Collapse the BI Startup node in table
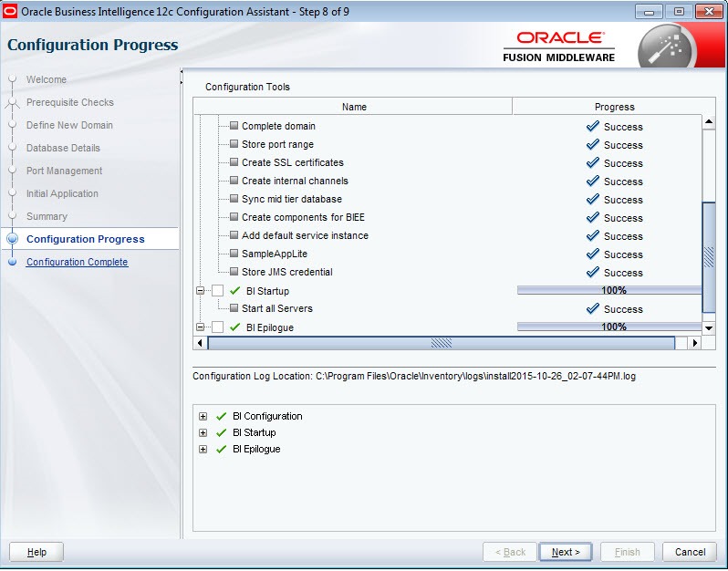Screen dimensions: 728x571 click(x=200, y=291)
